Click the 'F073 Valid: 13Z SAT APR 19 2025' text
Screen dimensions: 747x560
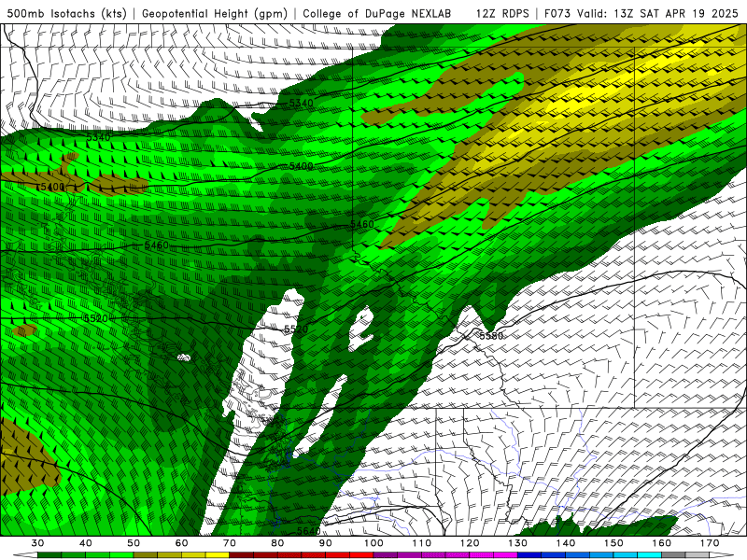(x=641, y=13)
